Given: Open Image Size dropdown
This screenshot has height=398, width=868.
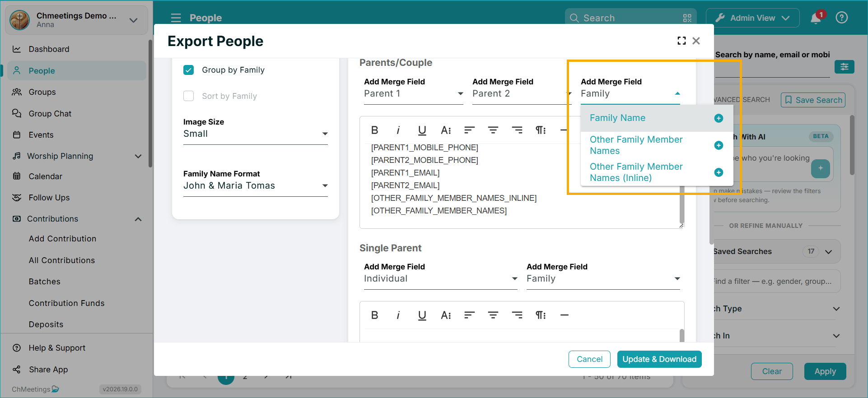Looking at the screenshot, I should click(x=256, y=134).
